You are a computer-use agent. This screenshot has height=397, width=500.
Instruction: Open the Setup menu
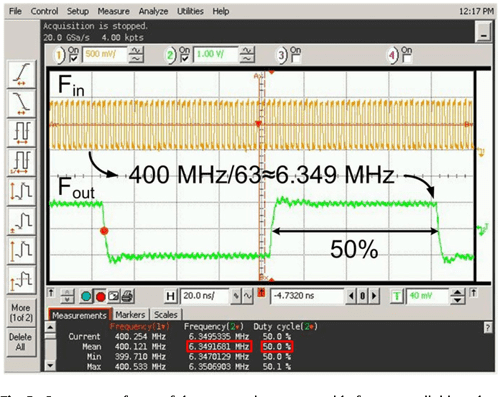tap(78, 11)
